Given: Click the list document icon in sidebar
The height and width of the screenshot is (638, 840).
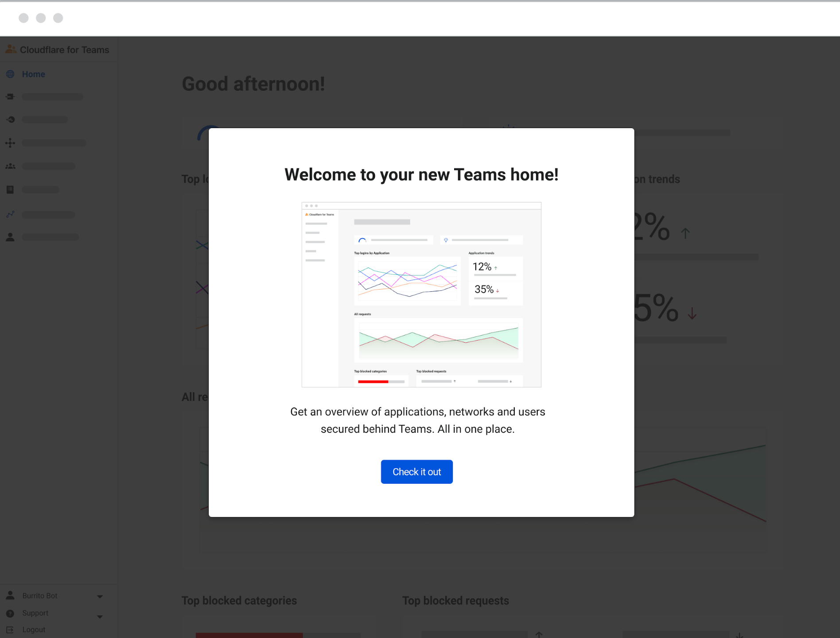Looking at the screenshot, I should (x=10, y=190).
